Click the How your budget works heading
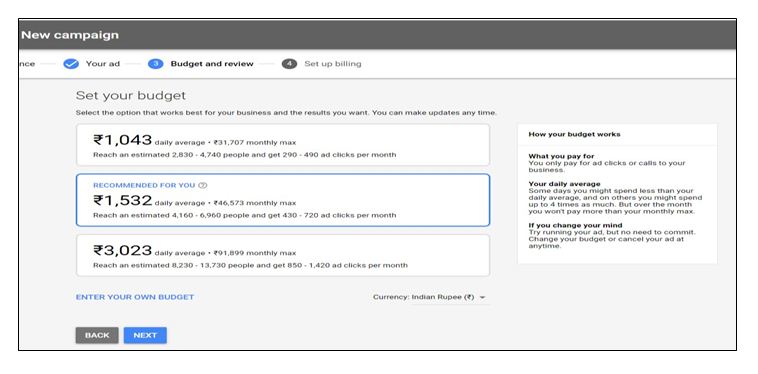Viewport: 758px width, 374px height. [x=574, y=134]
